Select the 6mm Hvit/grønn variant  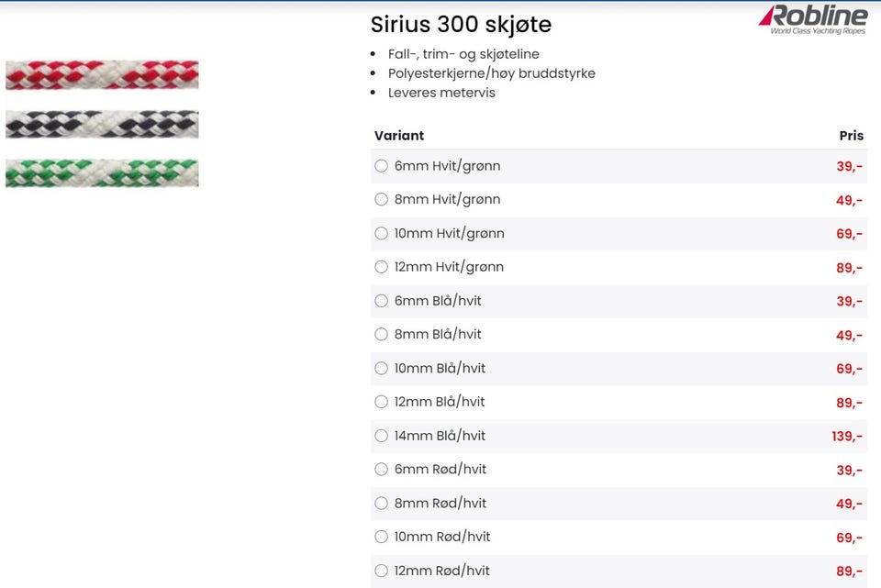tap(382, 166)
